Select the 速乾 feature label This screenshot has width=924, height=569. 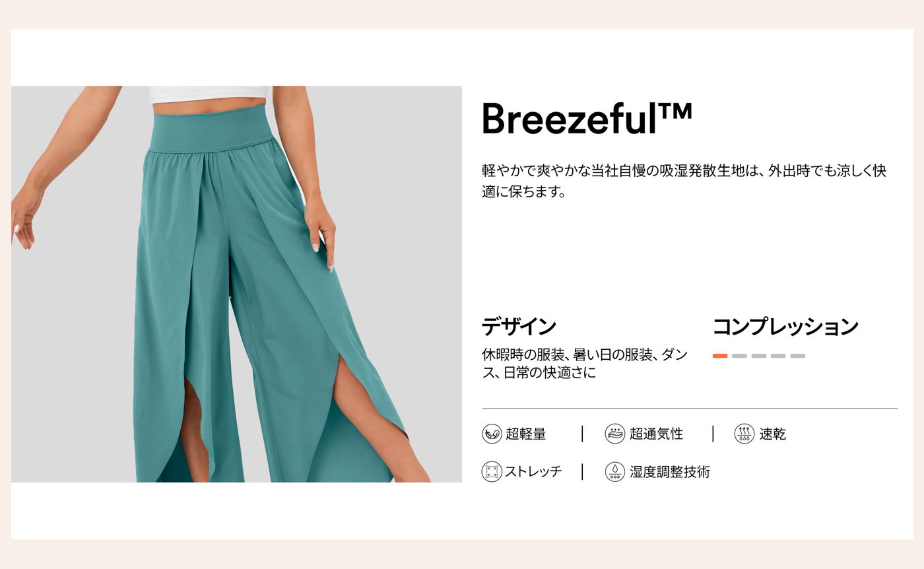[773, 434]
